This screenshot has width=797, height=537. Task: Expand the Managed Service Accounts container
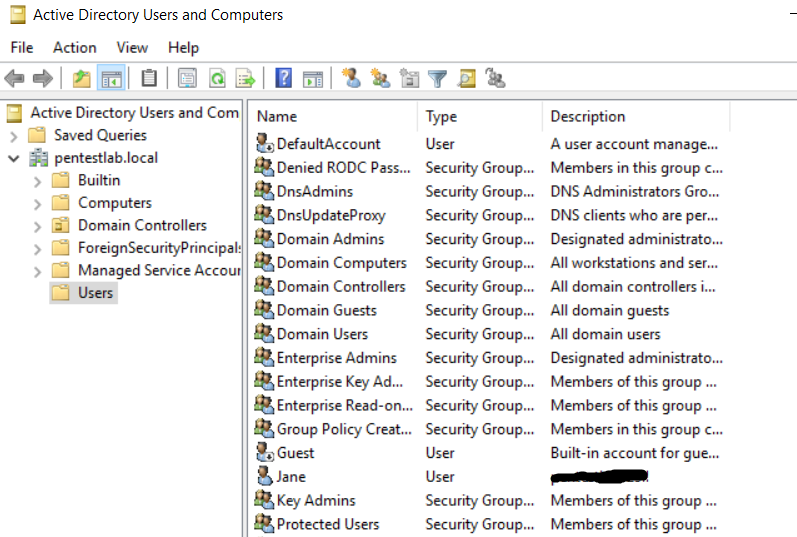(37, 271)
